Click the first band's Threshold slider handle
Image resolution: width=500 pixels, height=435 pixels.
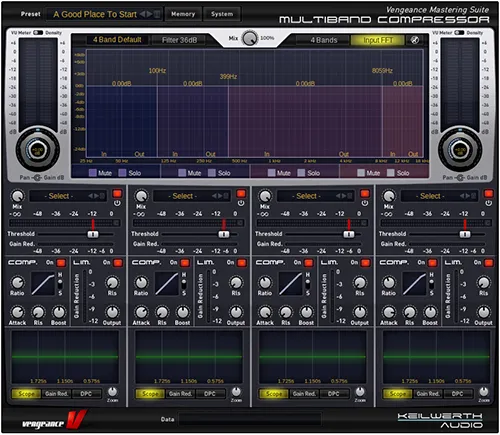93,234
